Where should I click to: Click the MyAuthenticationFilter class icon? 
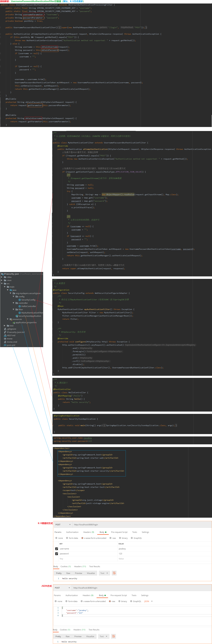(x=20, y=313)
